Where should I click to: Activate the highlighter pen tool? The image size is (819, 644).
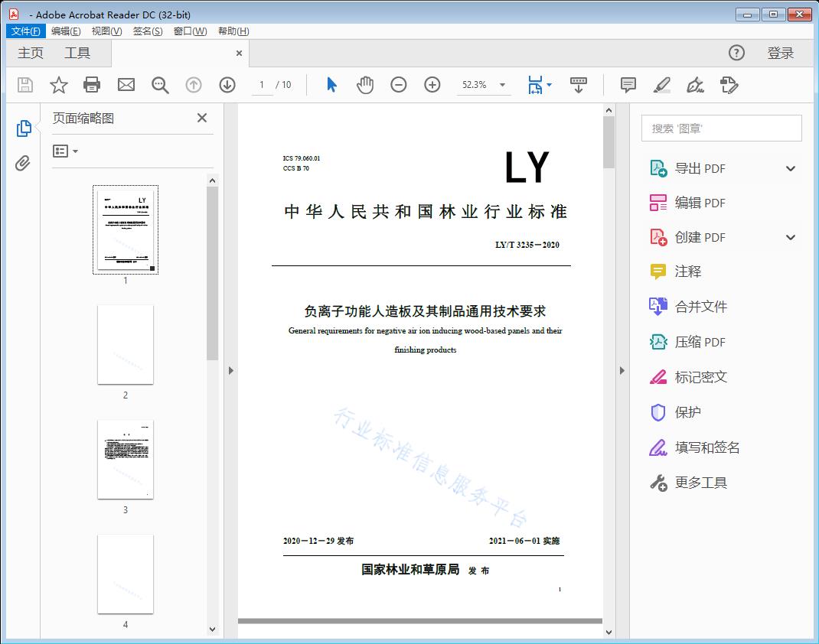point(661,85)
